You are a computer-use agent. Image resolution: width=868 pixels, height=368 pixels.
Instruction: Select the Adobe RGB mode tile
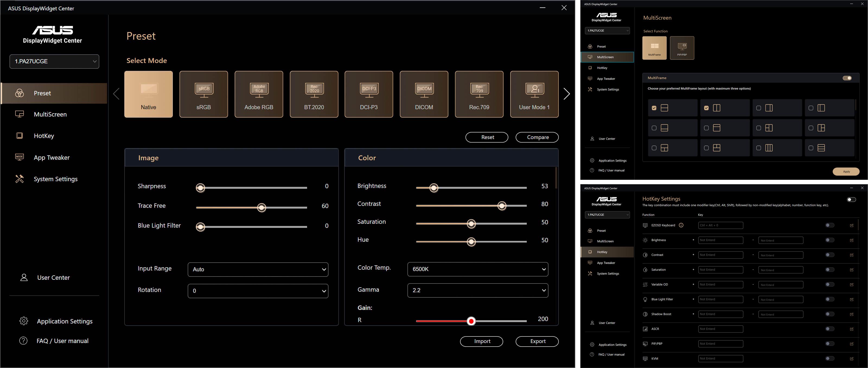click(x=259, y=94)
